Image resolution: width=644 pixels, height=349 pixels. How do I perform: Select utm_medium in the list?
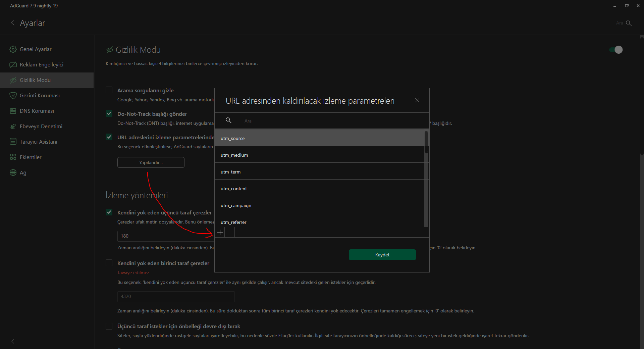click(319, 154)
